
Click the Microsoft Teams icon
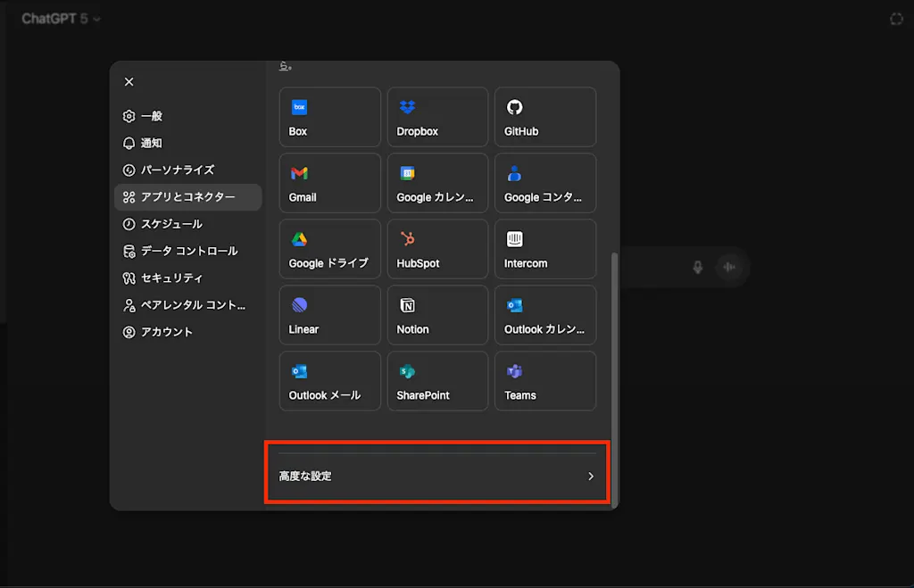click(514, 370)
